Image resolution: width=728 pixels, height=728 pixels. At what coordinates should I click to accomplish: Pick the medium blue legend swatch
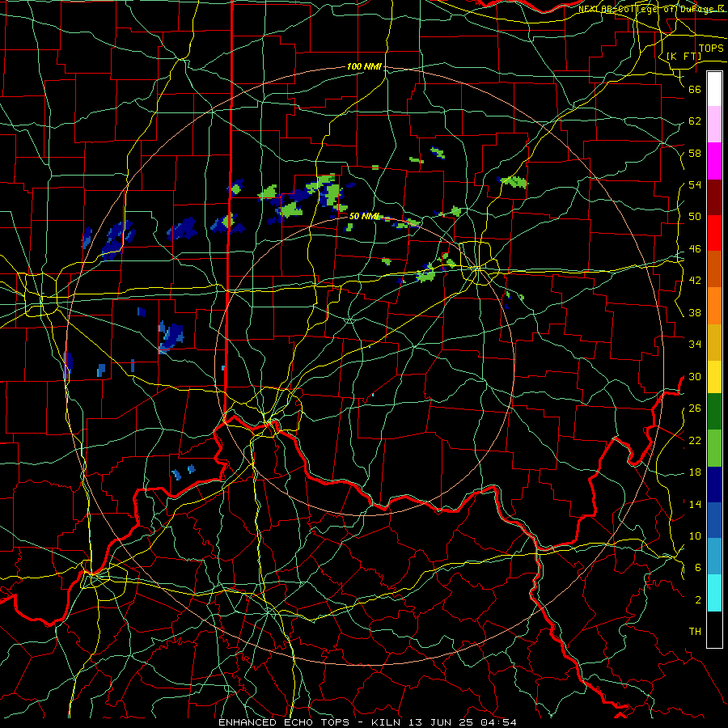pyautogui.click(x=714, y=520)
